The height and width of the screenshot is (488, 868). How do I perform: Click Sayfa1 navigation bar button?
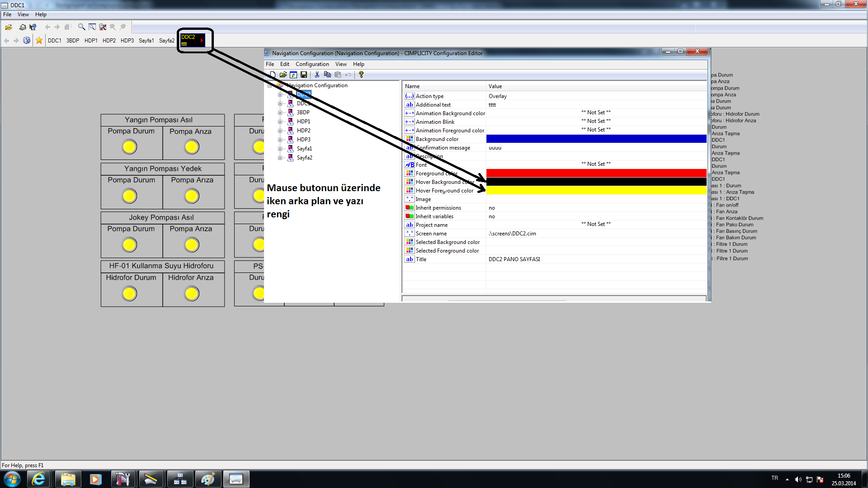point(146,41)
